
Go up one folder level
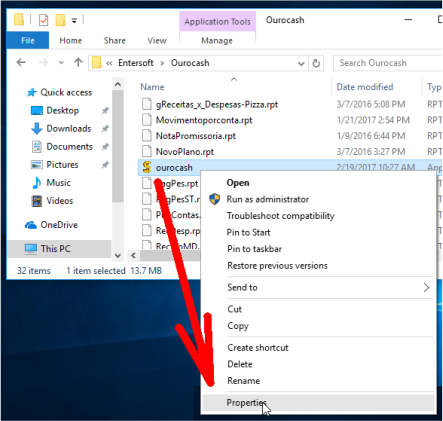pos(78,62)
